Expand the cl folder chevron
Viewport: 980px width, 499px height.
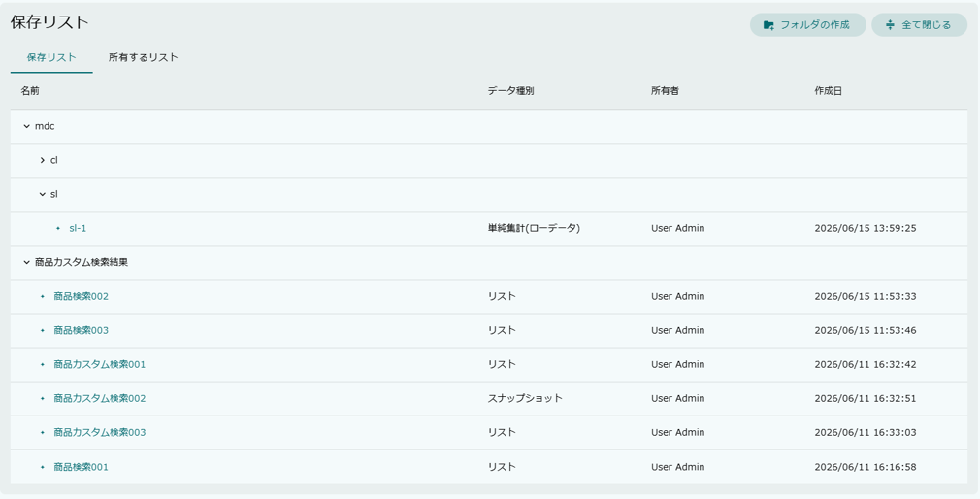pyautogui.click(x=42, y=161)
